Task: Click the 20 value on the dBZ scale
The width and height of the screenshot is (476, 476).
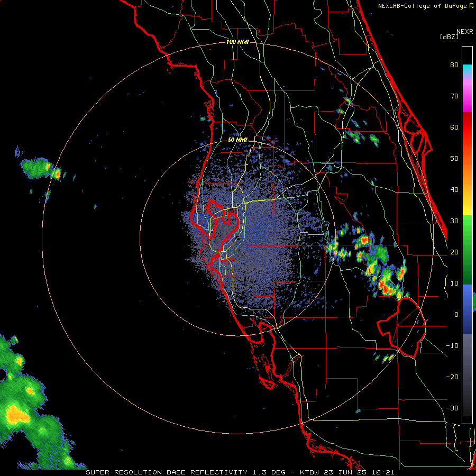Action: coord(454,252)
